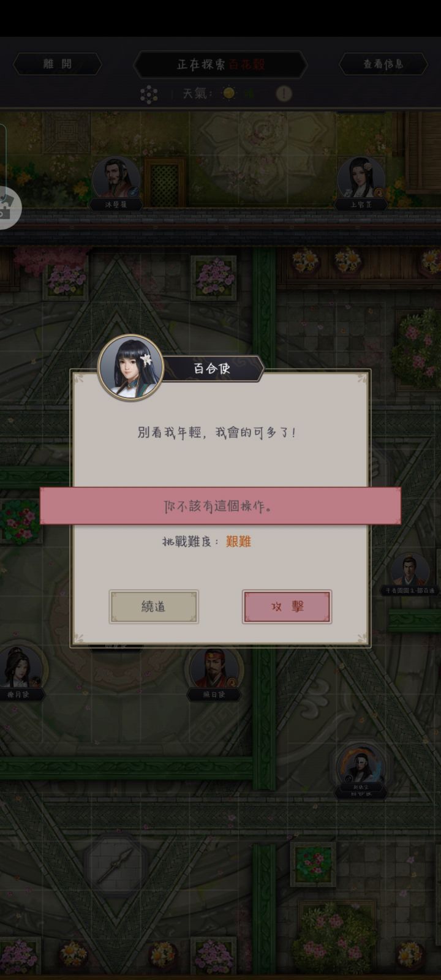
Task: Click the 百合使 name tag
Action: 212,369
